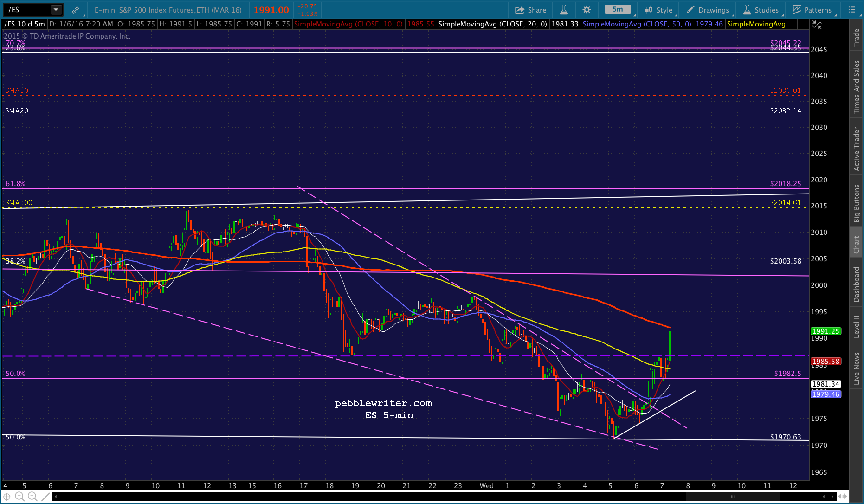The height and width of the screenshot is (504, 864).
Task: Click the red 1985.58 price bubble
Action: [826, 361]
